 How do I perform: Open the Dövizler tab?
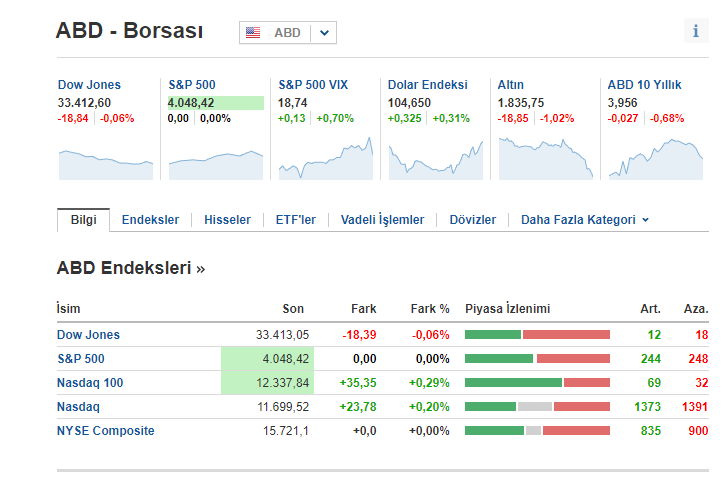click(x=472, y=220)
